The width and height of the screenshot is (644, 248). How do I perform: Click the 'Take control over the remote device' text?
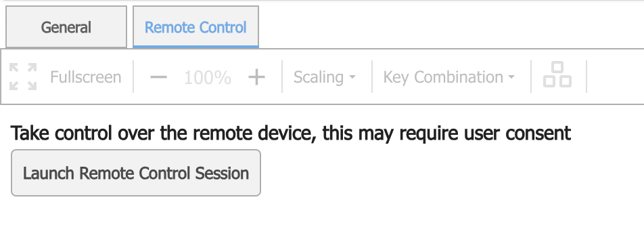click(164, 133)
